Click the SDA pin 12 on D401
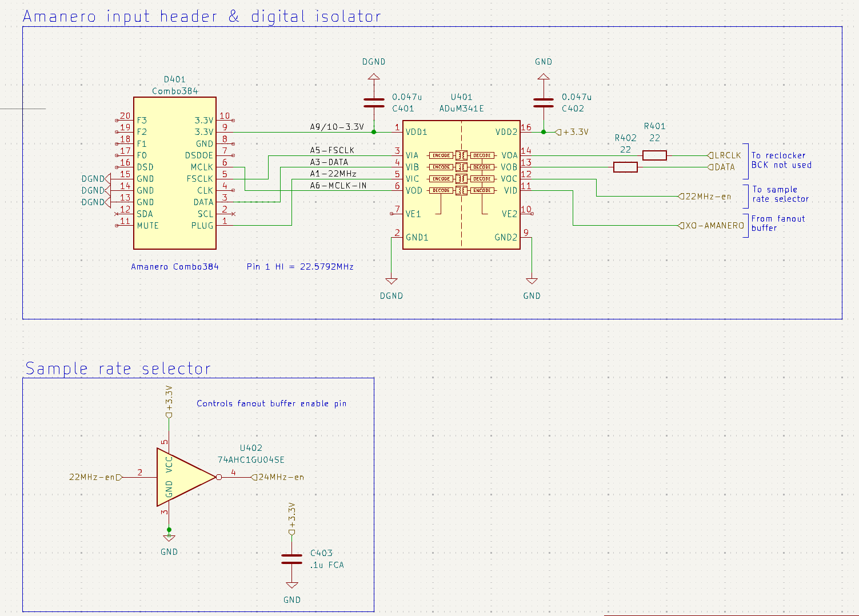 pos(125,213)
